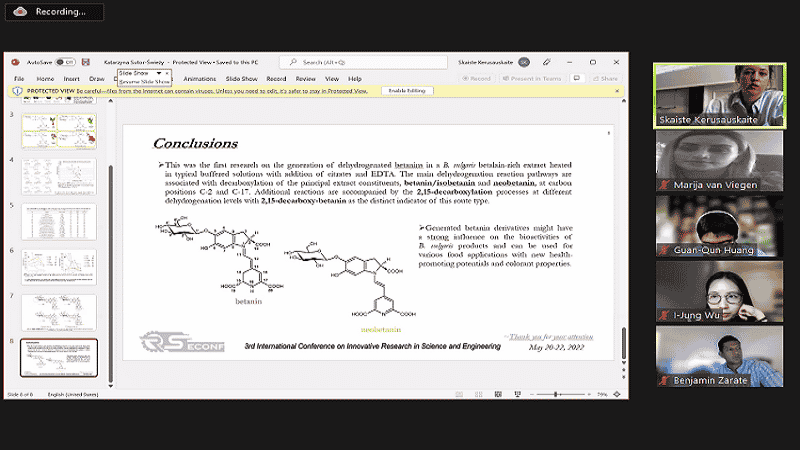This screenshot has height=450, width=800.
Task: Select Skaiste Kerusauskaite video tile
Action: (x=719, y=95)
